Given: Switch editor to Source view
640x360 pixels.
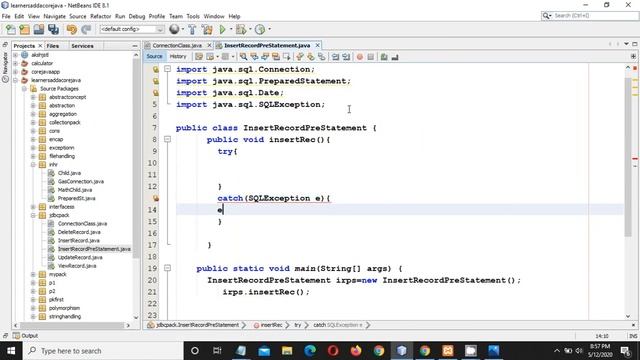Looking at the screenshot, I should pyautogui.click(x=154, y=57).
